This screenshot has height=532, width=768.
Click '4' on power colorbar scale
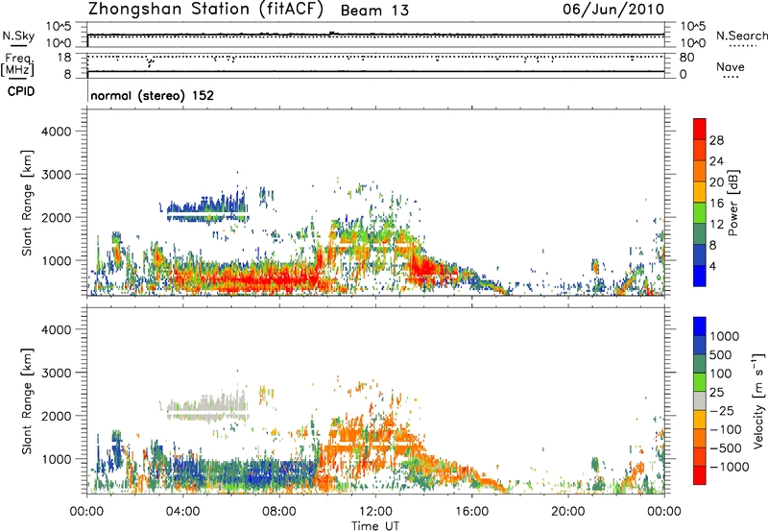(713, 267)
